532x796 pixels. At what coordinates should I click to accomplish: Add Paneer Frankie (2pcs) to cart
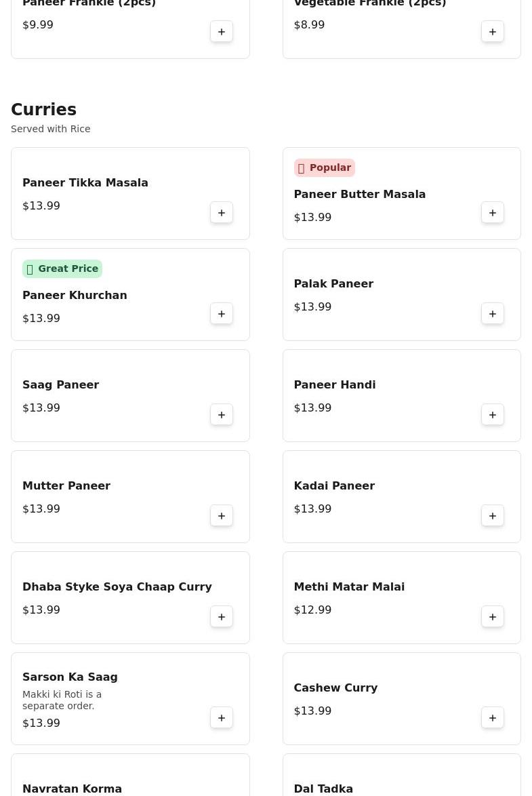pyautogui.click(x=222, y=32)
